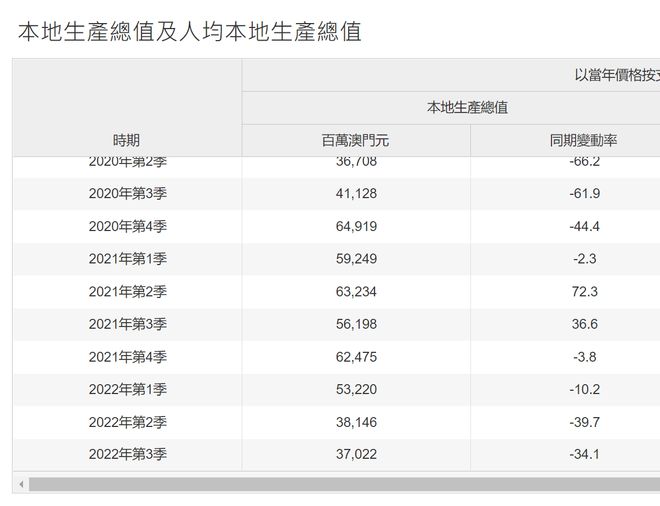Select the 2021年第1季 row label
Image resolution: width=660 pixels, height=506 pixels.
(126, 259)
